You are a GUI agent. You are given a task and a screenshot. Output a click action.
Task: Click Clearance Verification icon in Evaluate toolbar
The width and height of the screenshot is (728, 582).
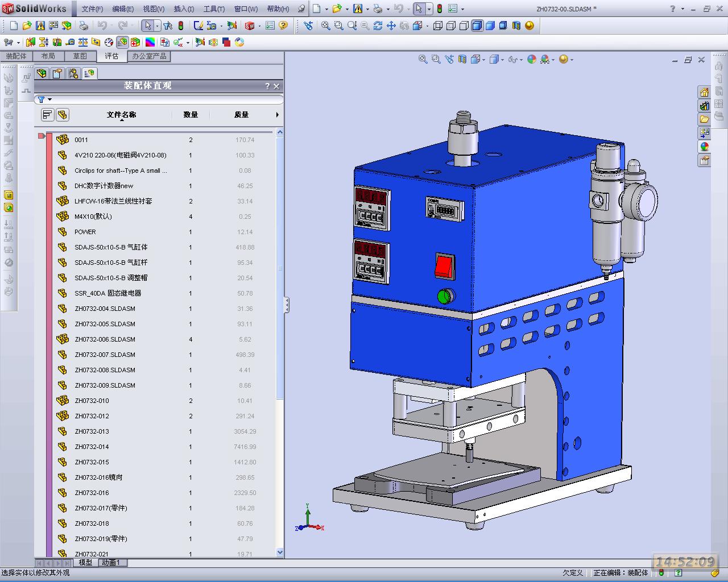tap(44, 42)
